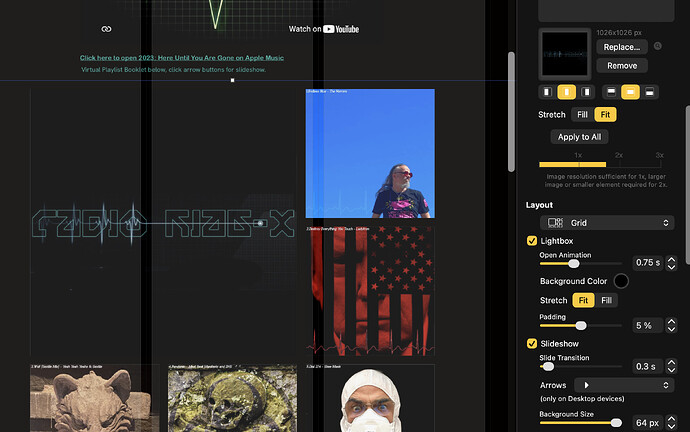Select the masked man gallery image
The width and height of the screenshot is (690, 432).
(x=370, y=398)
